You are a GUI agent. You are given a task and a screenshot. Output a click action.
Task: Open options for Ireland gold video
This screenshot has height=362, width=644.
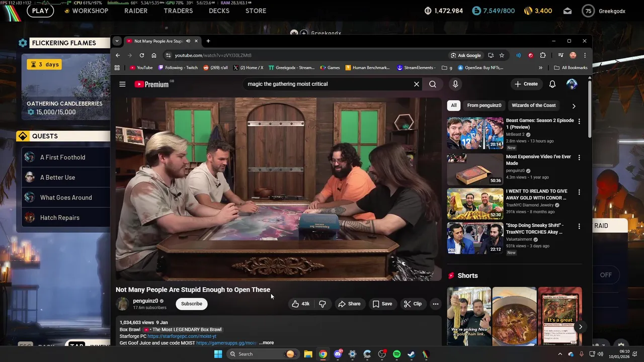click(579, 193)
